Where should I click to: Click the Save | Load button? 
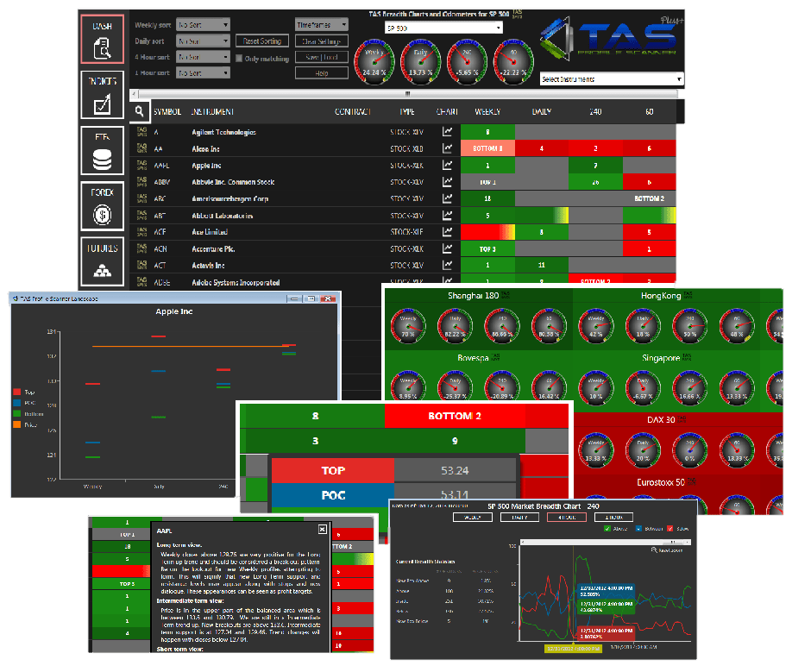pos(322,57)
